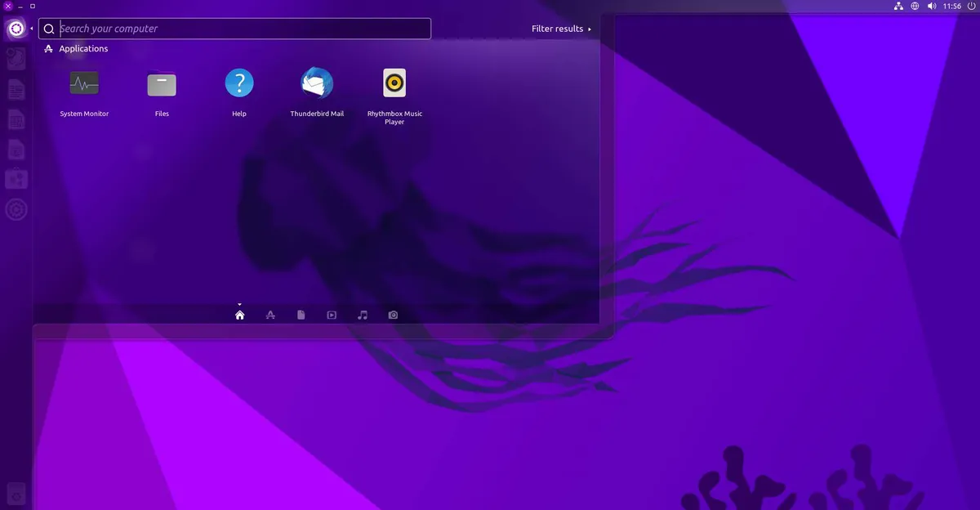Expand Filter results

[x=561, y=29]
